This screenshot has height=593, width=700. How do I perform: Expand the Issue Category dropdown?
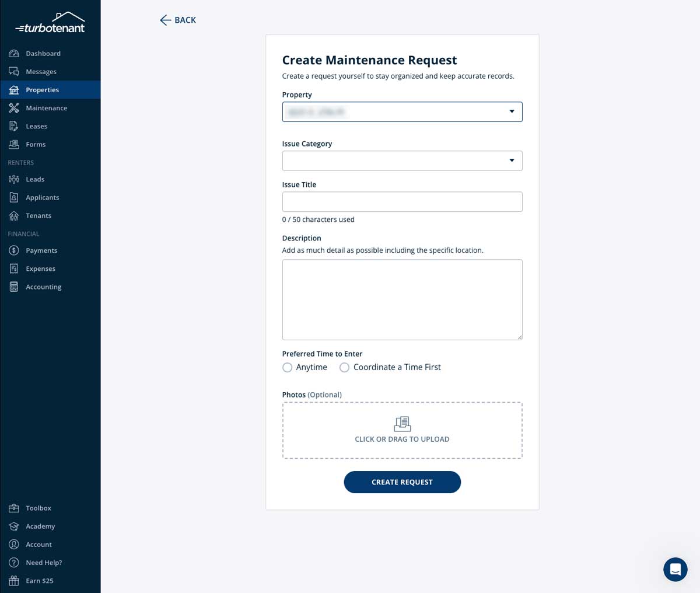coord(402,161)
